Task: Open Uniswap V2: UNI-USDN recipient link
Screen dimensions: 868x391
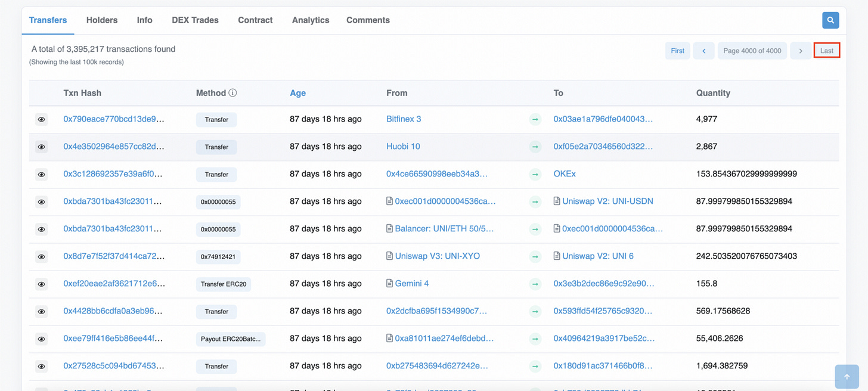Action: click(x=607, y=201)
